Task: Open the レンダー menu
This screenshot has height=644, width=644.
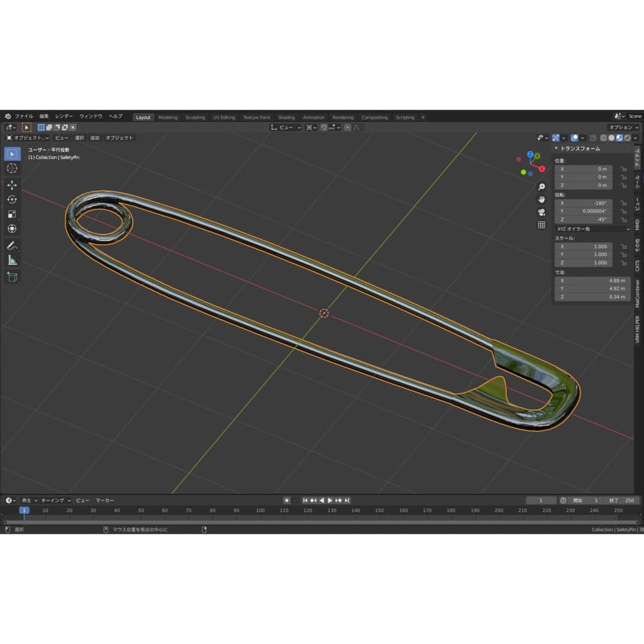Action: [64, 116]
